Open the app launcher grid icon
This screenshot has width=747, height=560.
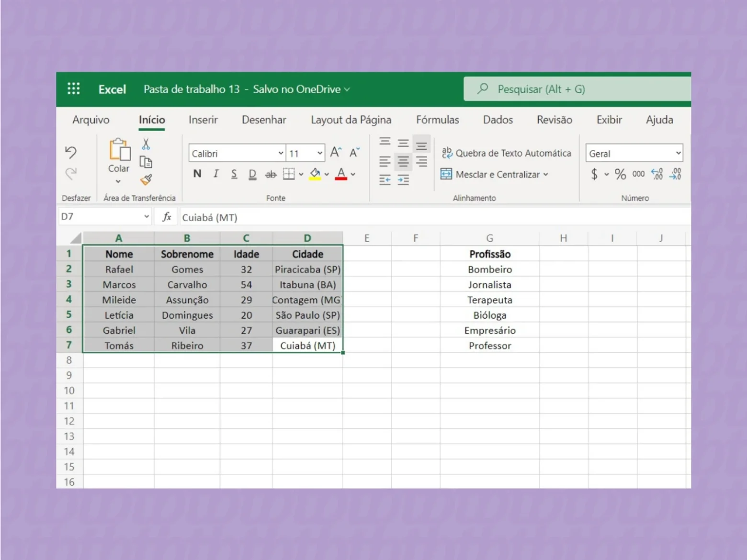point(73,89)
